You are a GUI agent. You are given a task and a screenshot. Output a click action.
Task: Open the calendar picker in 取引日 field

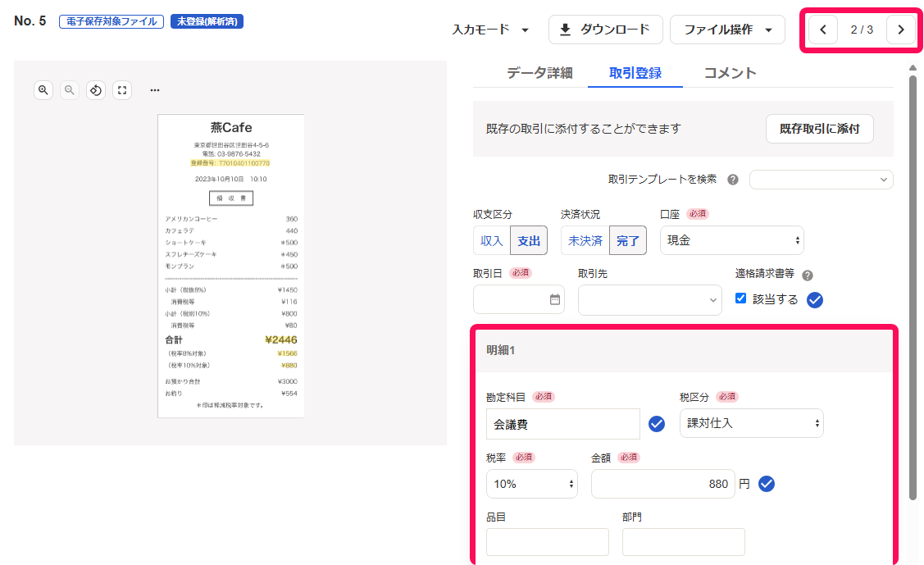pos(555,299)
